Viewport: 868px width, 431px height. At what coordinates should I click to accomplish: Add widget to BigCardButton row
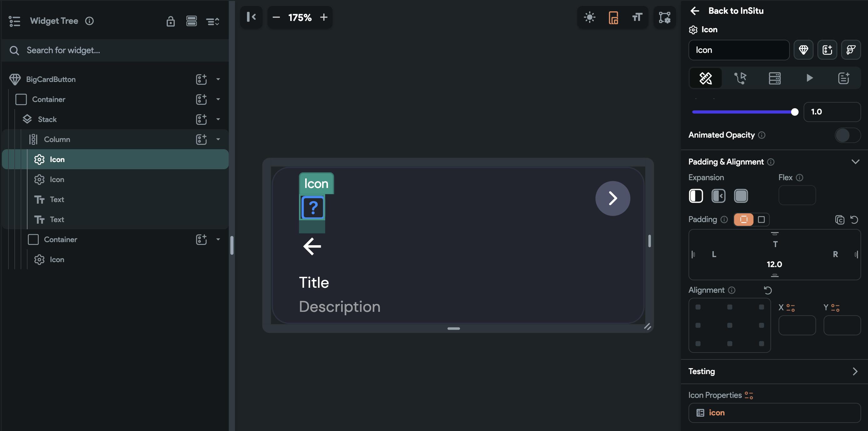(x=201, y=79)
